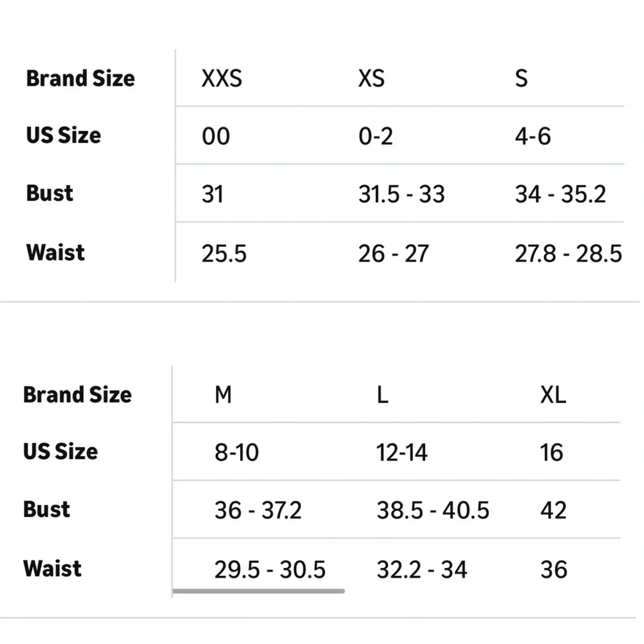
Task: Click the US Size 00 cell
Action: (216, 137)
